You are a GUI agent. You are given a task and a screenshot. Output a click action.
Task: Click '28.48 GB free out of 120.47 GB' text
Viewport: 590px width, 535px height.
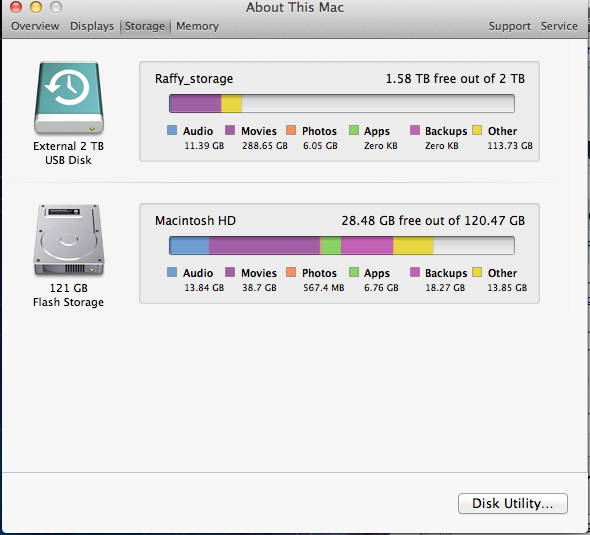(433, 220)
